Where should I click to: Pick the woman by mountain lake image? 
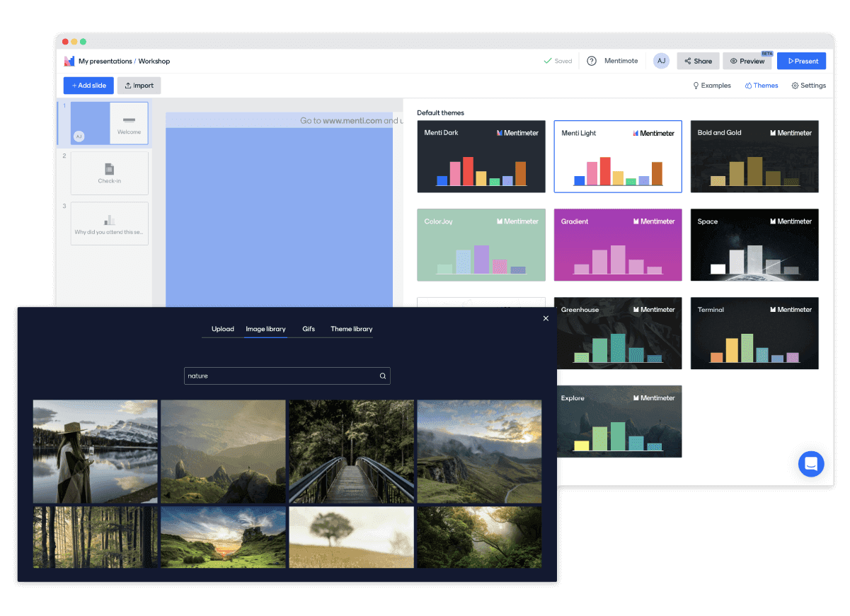(96, 451)
